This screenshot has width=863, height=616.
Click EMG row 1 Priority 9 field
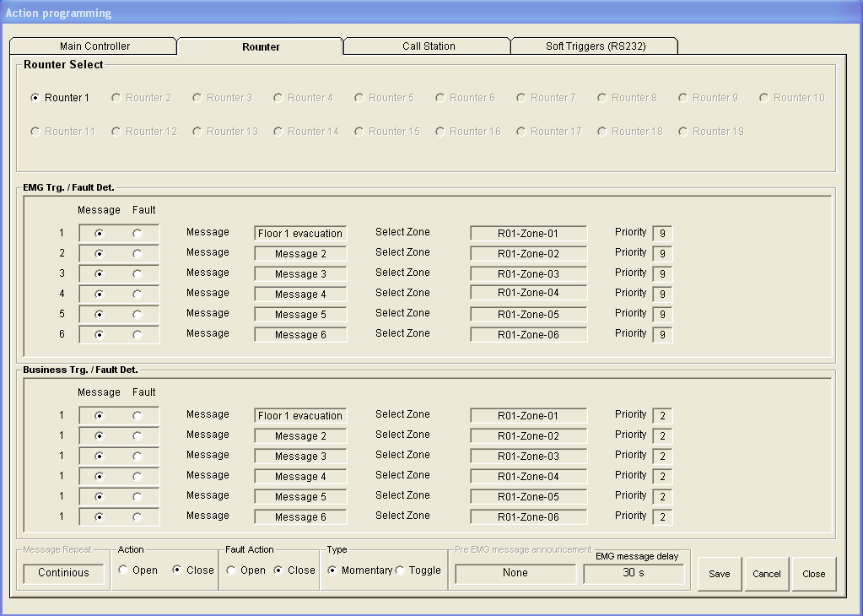(662, 234)
